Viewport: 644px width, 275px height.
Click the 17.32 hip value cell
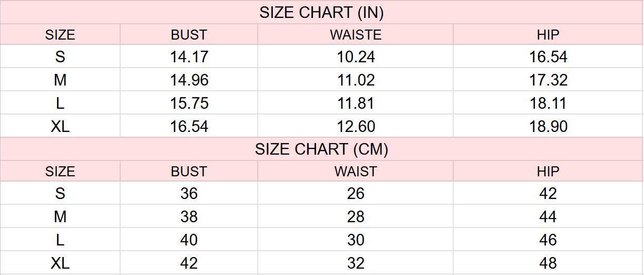coord(548,80)
